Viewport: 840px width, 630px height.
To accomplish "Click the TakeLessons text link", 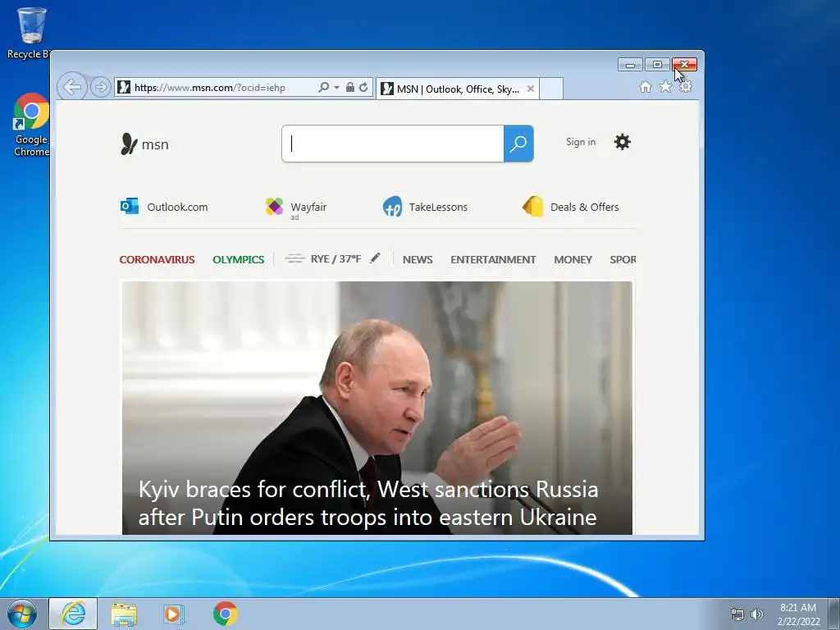I will tap(438, 208).
